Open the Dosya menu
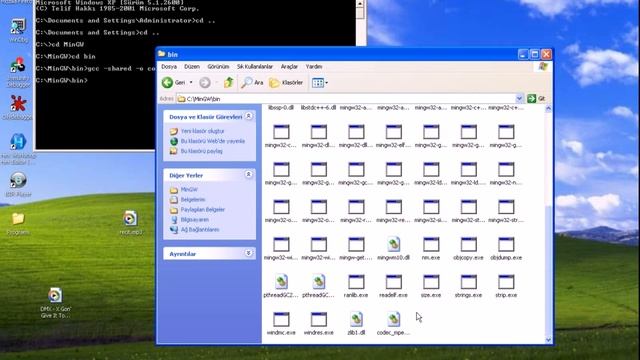Screen dimensions: 640x360 click(x=169, y=67)
